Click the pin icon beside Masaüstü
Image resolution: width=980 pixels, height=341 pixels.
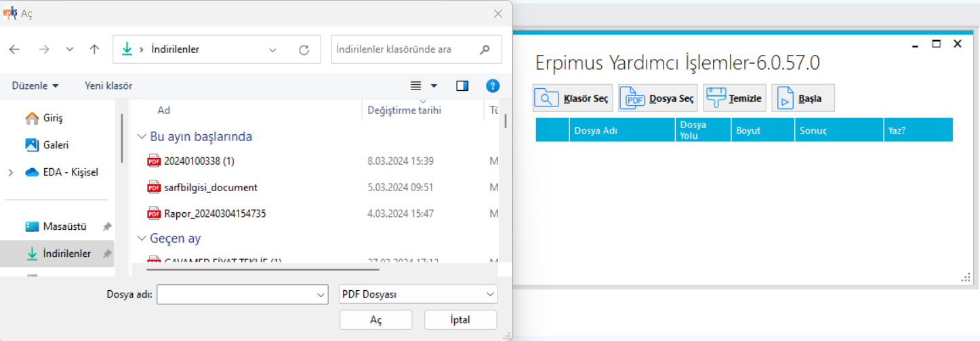(x=106, y=226)
